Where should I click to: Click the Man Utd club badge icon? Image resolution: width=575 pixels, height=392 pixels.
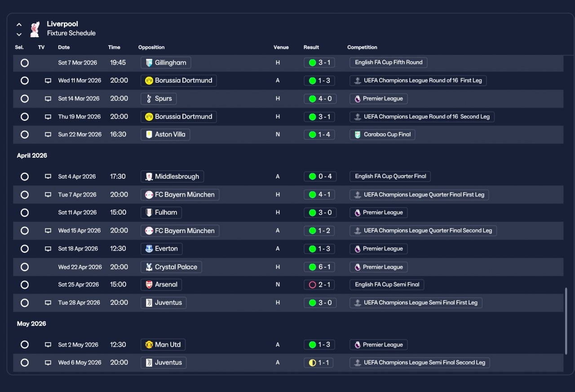point(149,344)
